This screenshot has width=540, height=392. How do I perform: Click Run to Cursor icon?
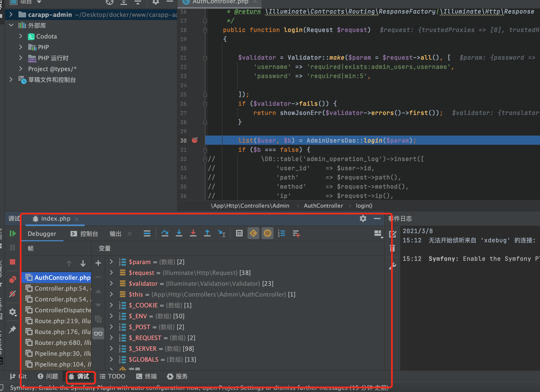(221, 233)
